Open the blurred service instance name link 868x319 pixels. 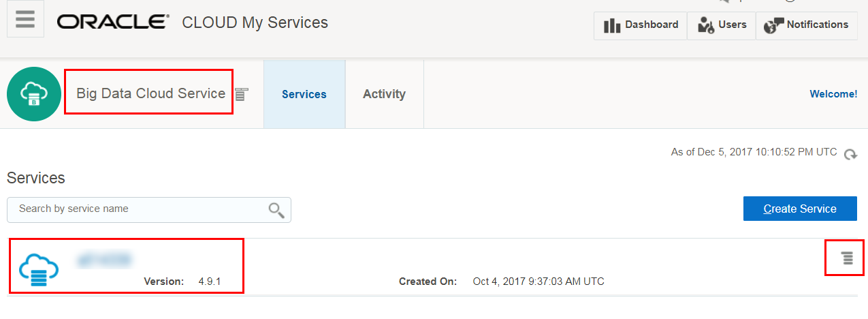click(104, 259)
